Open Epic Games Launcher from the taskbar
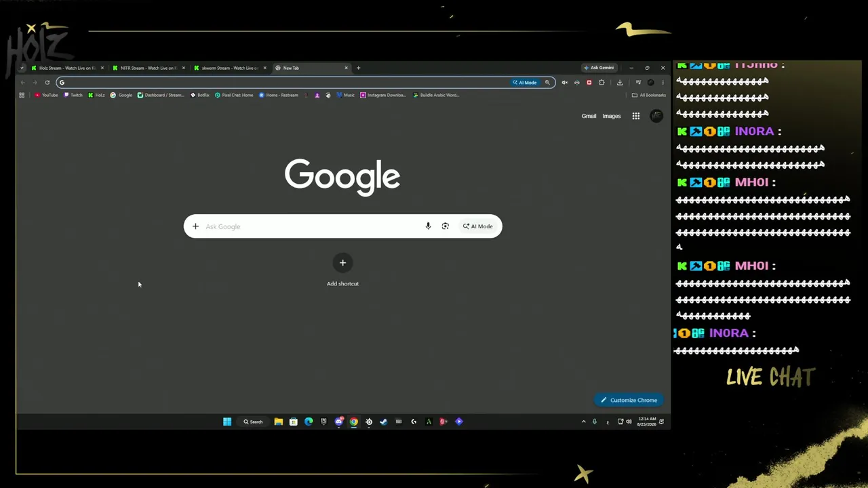The image size is (868, 488). [323, 422]
